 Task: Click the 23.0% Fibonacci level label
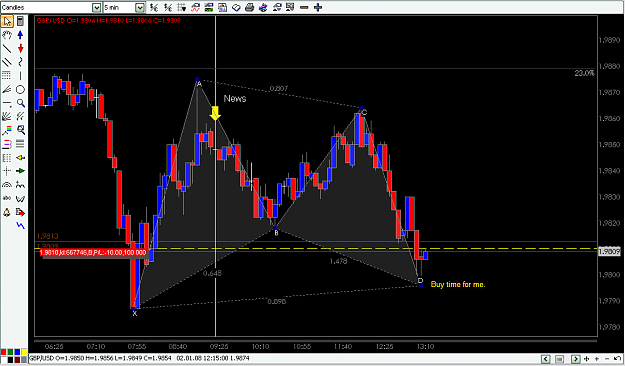point(584,73)
